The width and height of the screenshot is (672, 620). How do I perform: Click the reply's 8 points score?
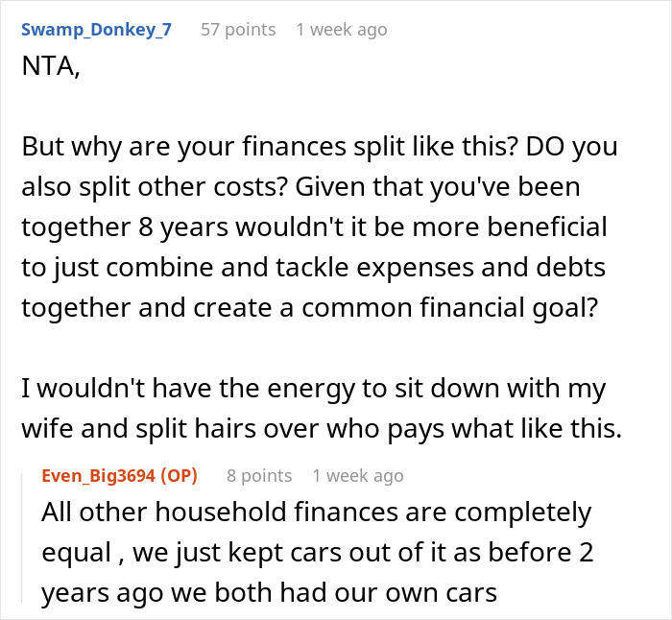click(x=259, y=476)
